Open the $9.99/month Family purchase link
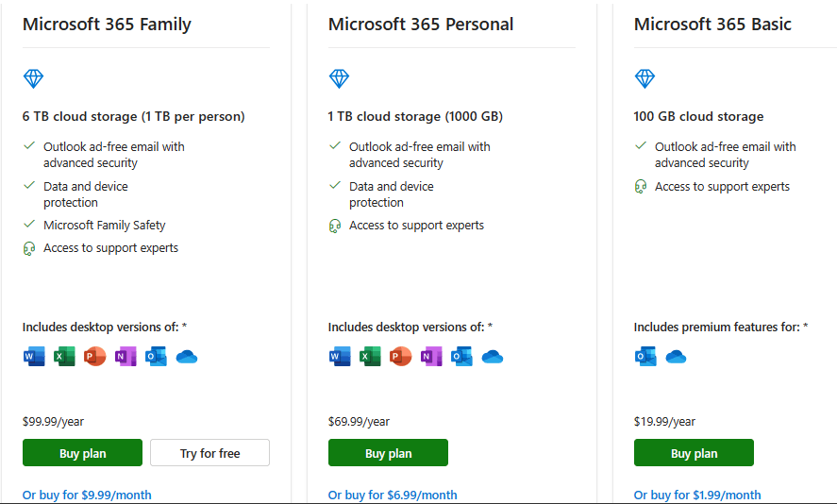837x504 pixels. pyautogui.click(x=87, y=495)
